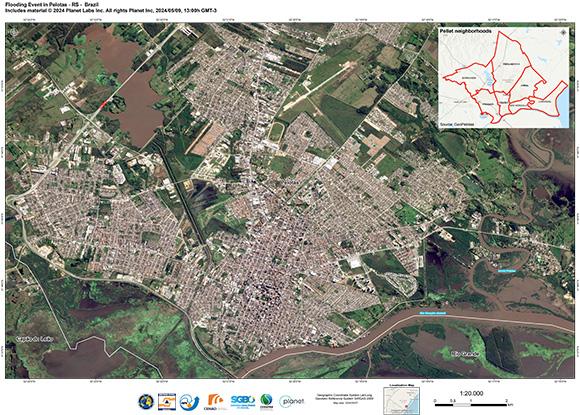Image resolution: width=580 pixels, height=415 pixels.
Task: Click the Localization Map thumbnail
Action: [402, 401]
